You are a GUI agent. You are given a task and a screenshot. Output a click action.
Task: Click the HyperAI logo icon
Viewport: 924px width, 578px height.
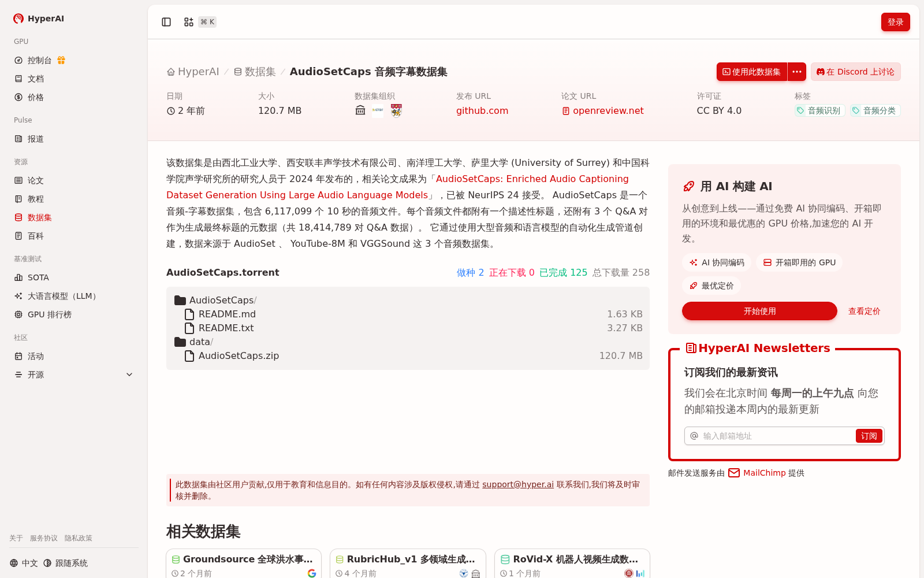[x=18, y=18]
